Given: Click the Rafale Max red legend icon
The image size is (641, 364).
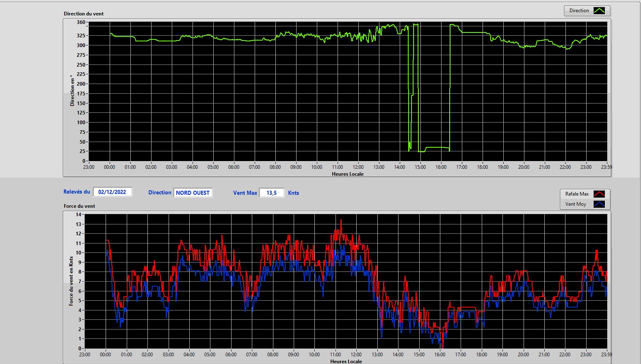Looking at the screenshot, I should click(x=599, y=194).
